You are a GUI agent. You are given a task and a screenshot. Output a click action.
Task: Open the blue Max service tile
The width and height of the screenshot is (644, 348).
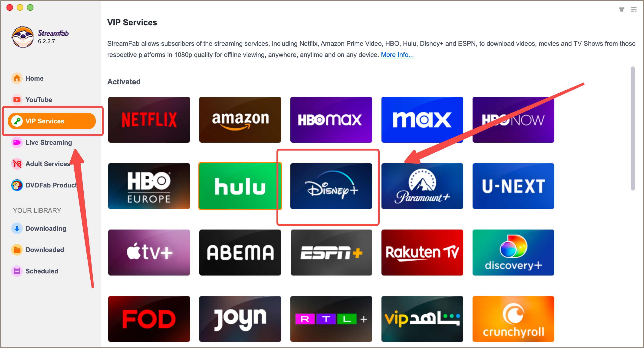pyautogui.click(x=422, y=119)
